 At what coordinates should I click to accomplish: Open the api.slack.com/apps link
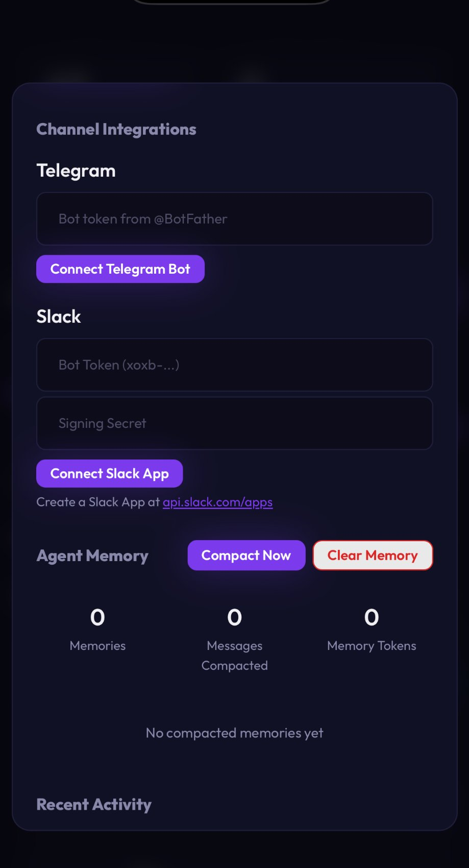pos(217,502)
